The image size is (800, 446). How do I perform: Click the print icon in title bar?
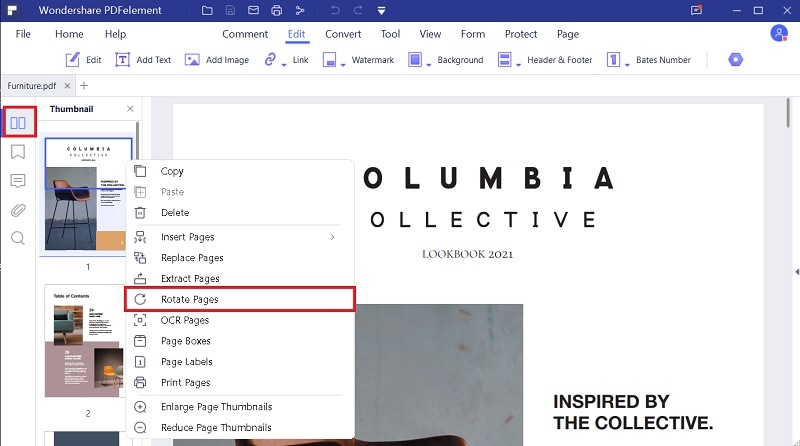pyautogui.click(x=277, y=10)
